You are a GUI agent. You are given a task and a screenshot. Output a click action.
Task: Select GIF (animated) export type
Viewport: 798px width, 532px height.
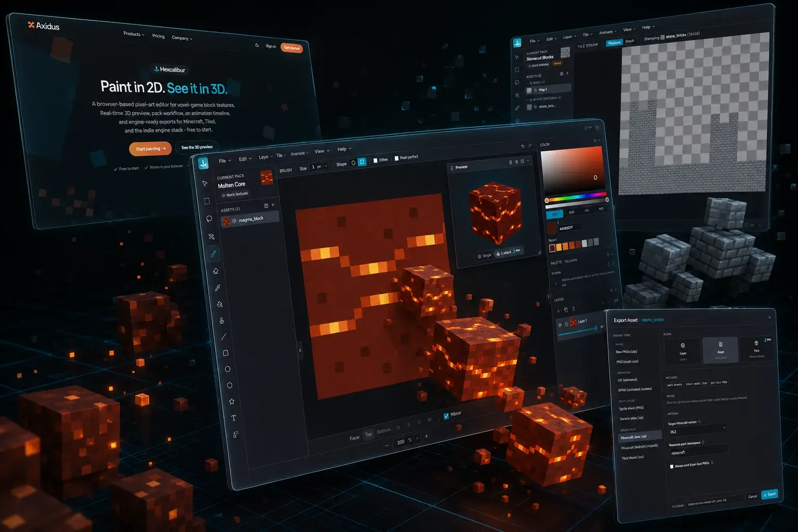(x=628, y=380)
